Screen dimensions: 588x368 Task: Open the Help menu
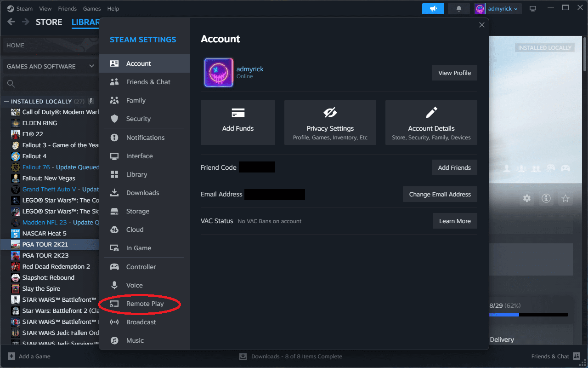[113, 8]
